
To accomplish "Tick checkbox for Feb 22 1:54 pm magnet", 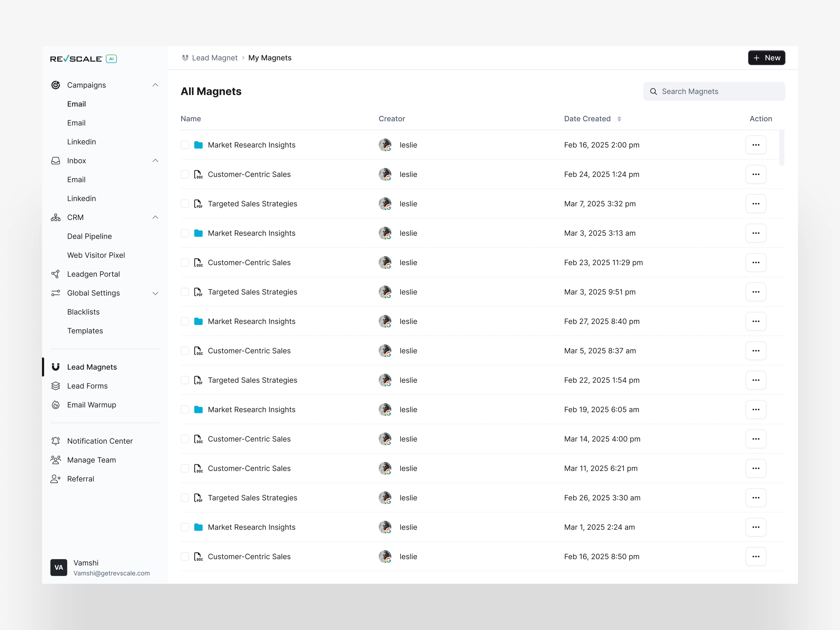I will click(x=185, y=380).
